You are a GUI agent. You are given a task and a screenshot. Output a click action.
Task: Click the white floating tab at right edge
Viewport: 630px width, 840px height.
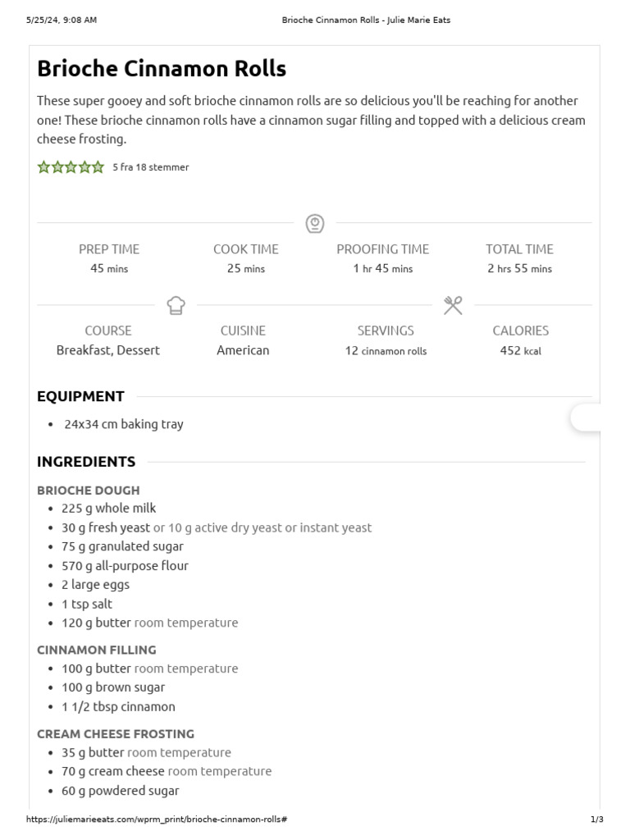click(x=586, y=418)
